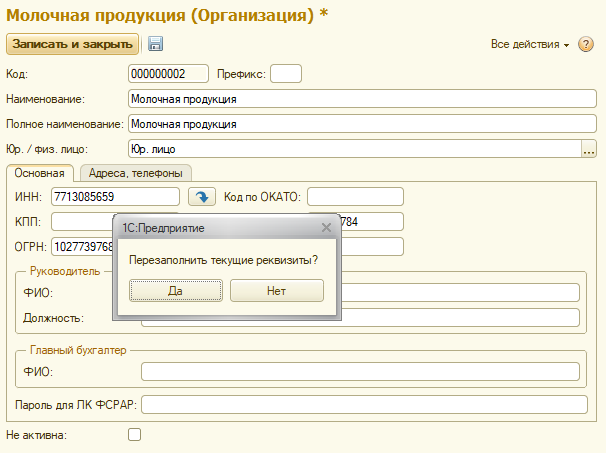Viewport: 606px width, 453px height.
Task: Open the 'Все действия' dropdown menu
Action: 530,45
